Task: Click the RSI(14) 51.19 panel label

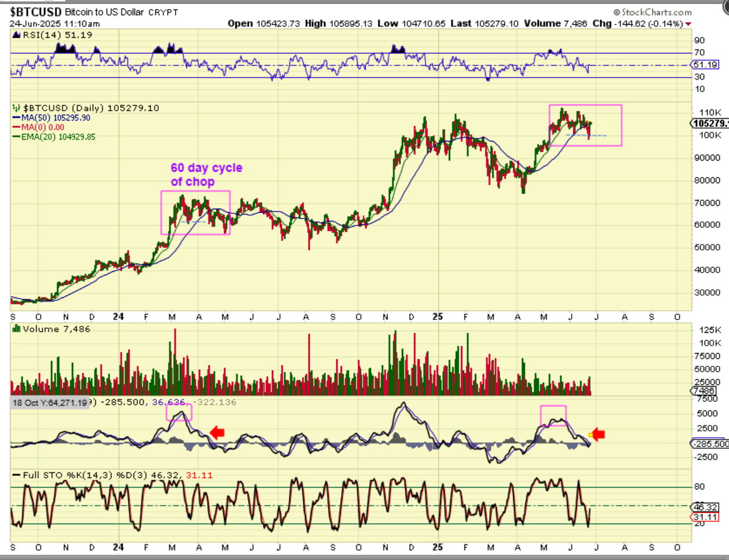Action: tap(57, 35)
